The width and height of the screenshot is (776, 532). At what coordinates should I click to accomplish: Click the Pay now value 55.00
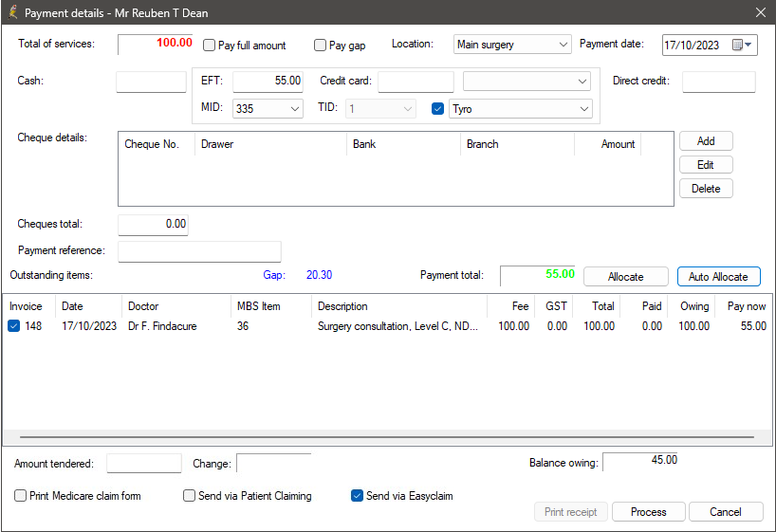tap(753, 326)
